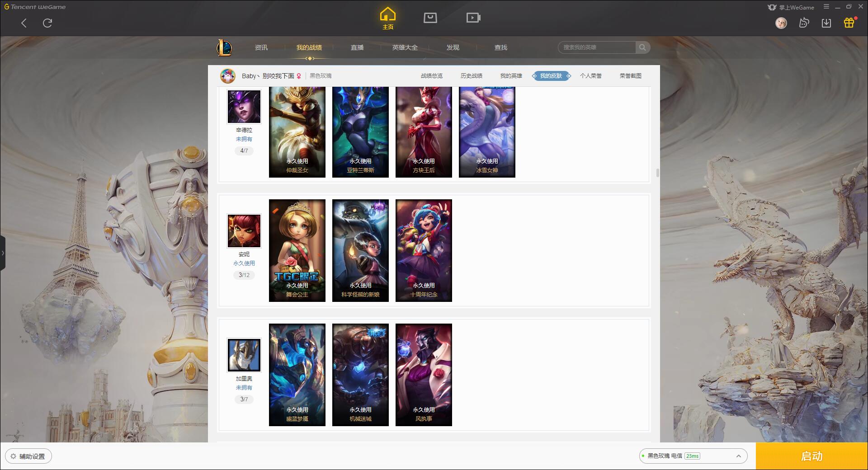Switch to the 英雄大全 tab
This screenshot has height=470, width=868.
[x=405, y=47]
